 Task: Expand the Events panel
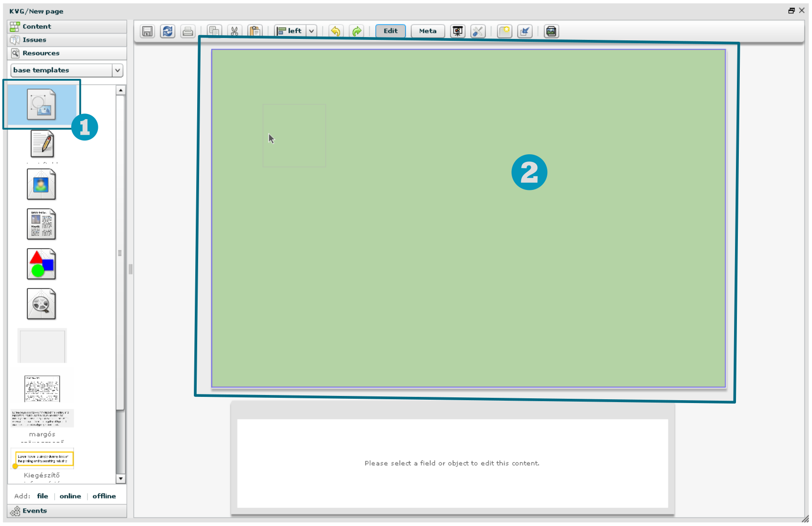point(35,511)
